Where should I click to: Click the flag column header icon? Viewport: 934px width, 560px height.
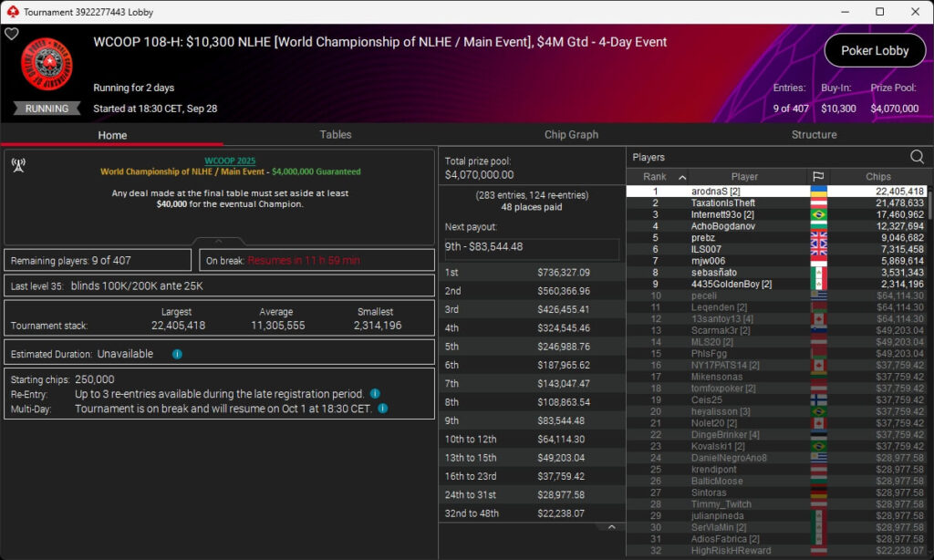coord(816,176)
